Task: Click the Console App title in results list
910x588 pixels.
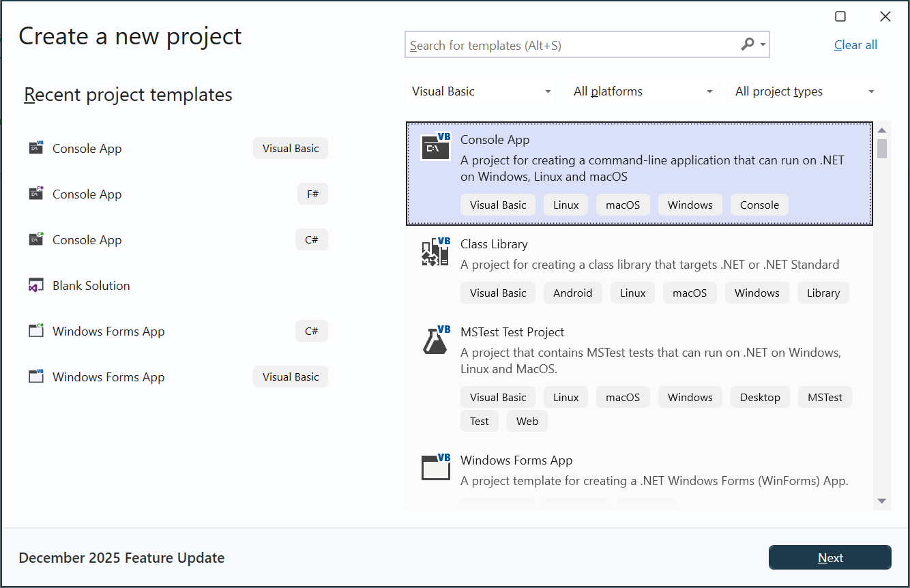Action: click(495, 139)
